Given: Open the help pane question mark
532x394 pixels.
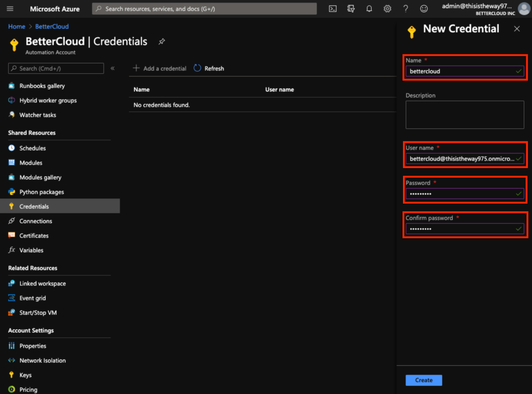Looking at the screenshot, I should [405, 8].
